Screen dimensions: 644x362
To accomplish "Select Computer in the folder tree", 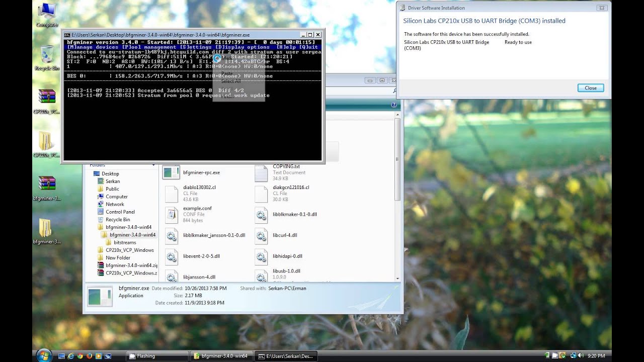I will (x=116, y=197).
